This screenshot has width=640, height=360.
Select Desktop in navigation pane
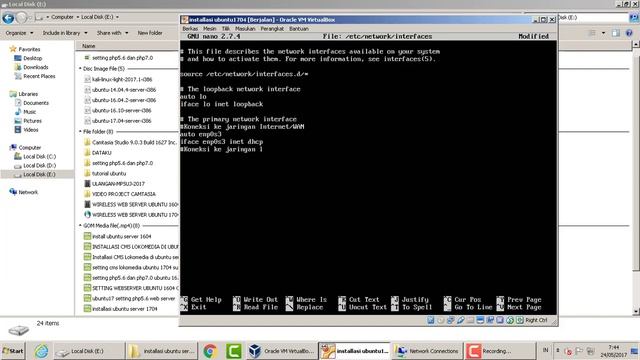(32, 58)
